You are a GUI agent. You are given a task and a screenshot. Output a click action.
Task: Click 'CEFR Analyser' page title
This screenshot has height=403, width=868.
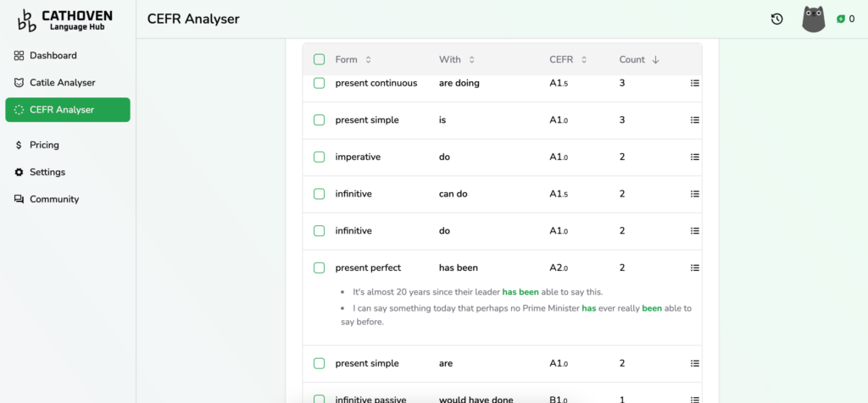[193, 19]
